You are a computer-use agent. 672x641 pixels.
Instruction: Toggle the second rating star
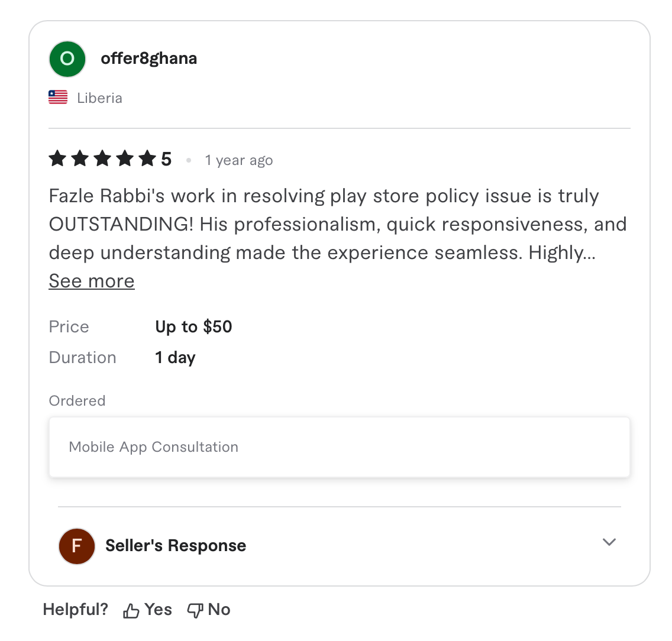pos(80,158)
